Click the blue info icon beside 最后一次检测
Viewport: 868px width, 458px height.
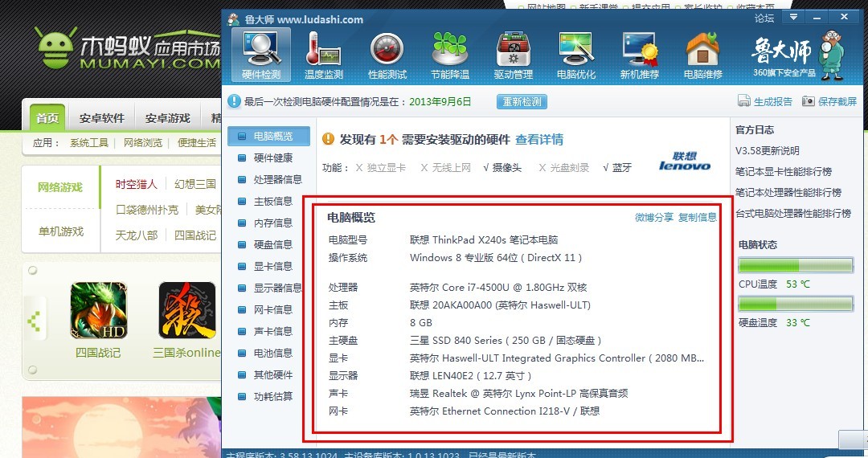coord(234,101)
